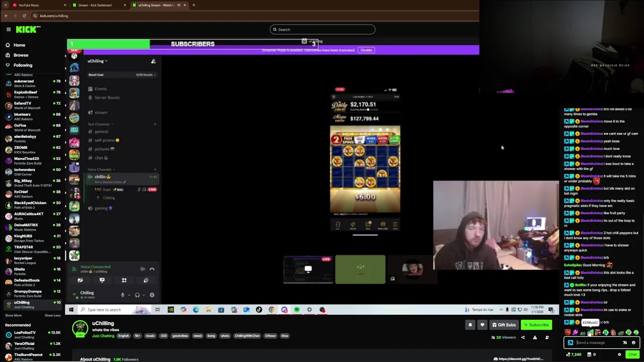Screen dimensions: 644x362
Task: Open the uChilling Discord server dropdown
Action: [x=98, y=61]
